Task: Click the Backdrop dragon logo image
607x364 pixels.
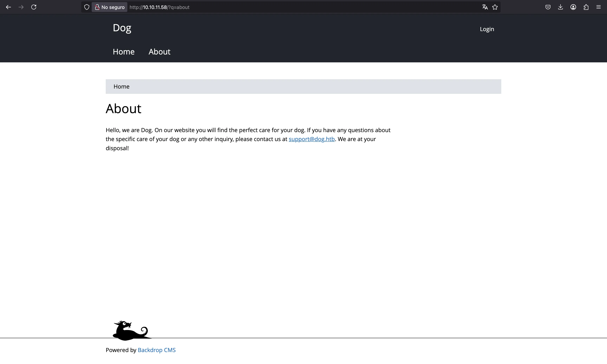Action: pos(132,330)
